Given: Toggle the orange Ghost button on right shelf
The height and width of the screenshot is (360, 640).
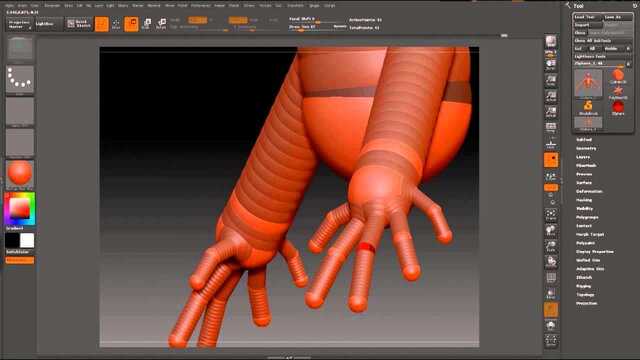Looking at the screenshot, I should point(551,310).
